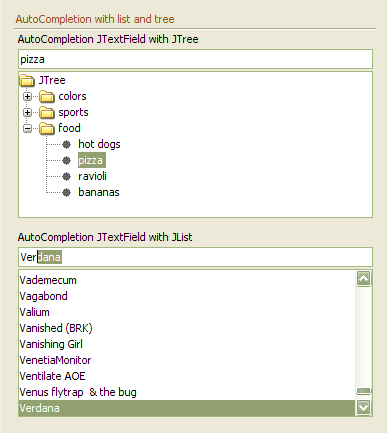387x433 pixels.
Task: Click the bullet icon beside pizza
Action: (67, 160)
